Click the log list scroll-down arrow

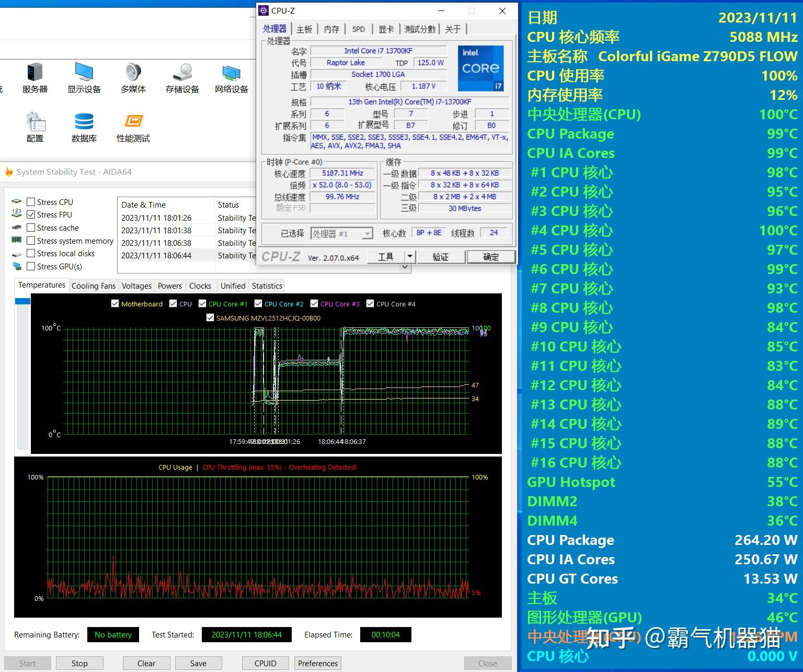[405, 267]
